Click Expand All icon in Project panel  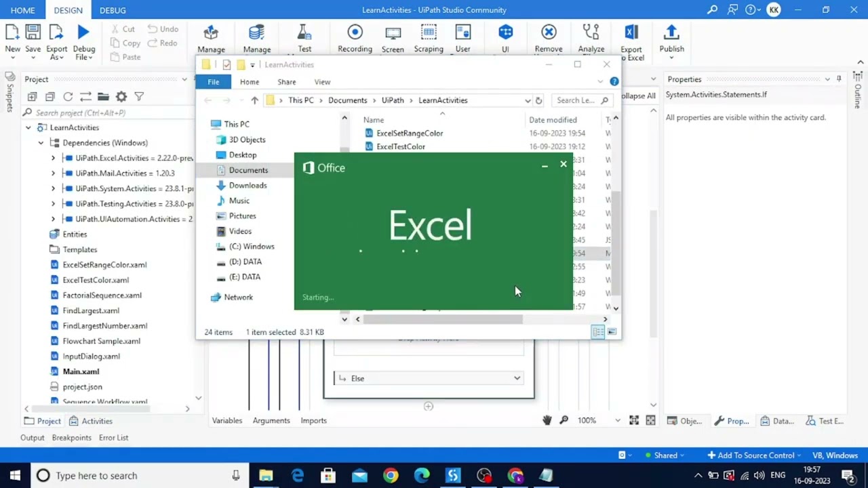click(33, 97)
